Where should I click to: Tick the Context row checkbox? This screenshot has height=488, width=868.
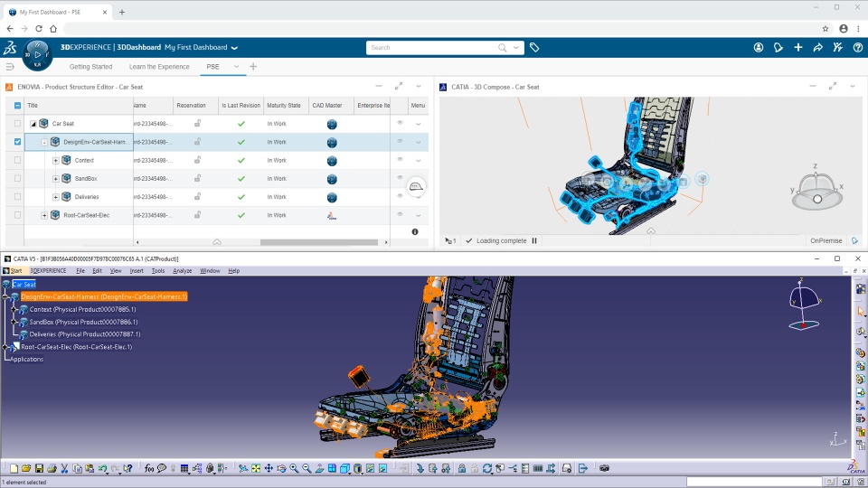coord(17,160)
